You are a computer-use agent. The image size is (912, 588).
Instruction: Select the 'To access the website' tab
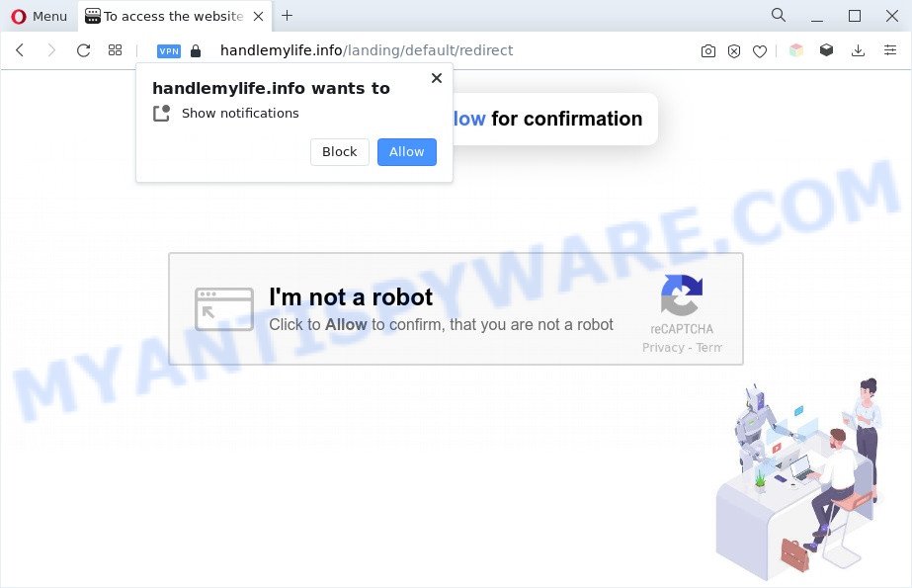pyautogui.click(x=173, y=16)
